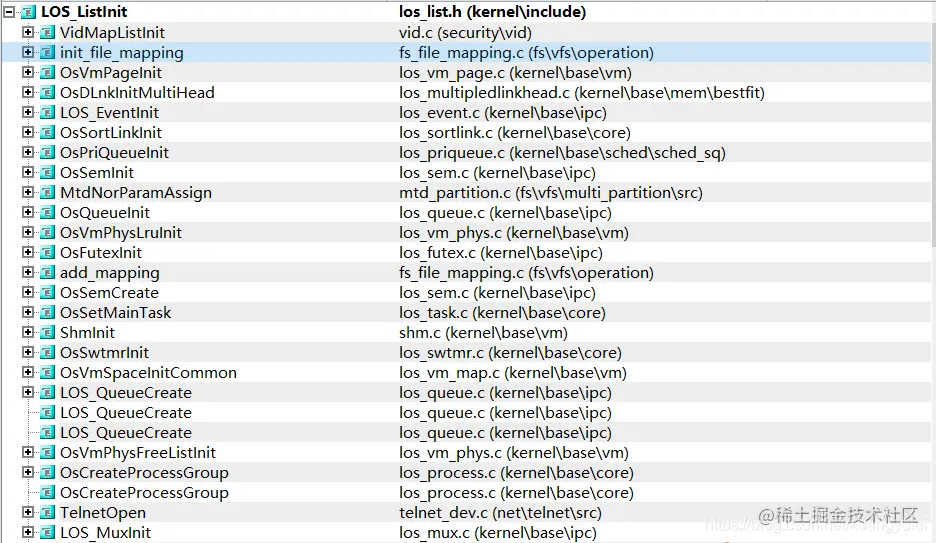Expand the OsSortLinkInit node
936x543 pixels.
(x=27, y=132)
